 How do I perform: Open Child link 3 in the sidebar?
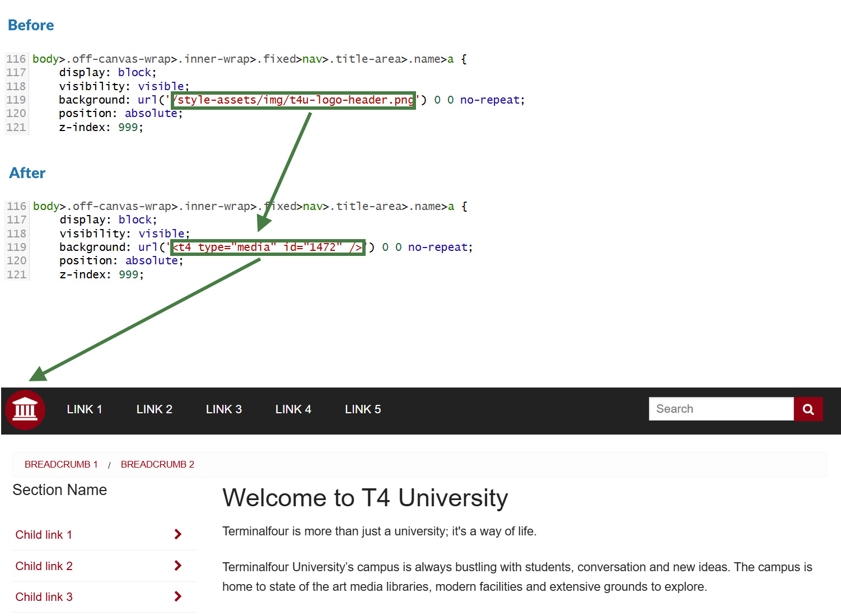(44, 597)
